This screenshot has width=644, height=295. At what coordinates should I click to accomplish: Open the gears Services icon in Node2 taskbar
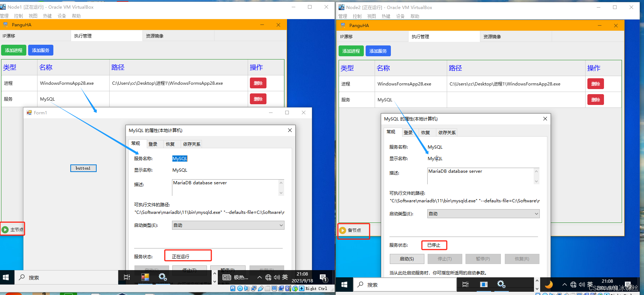501,284
